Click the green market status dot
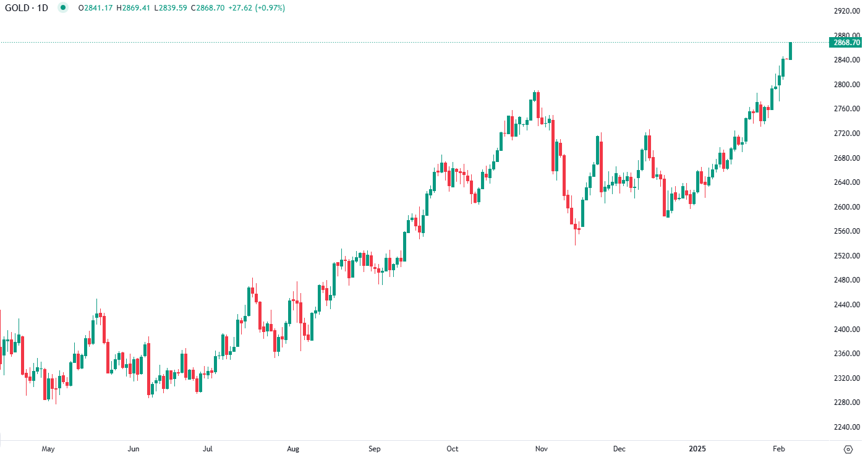The image size is (868, 460). [62, 8]
